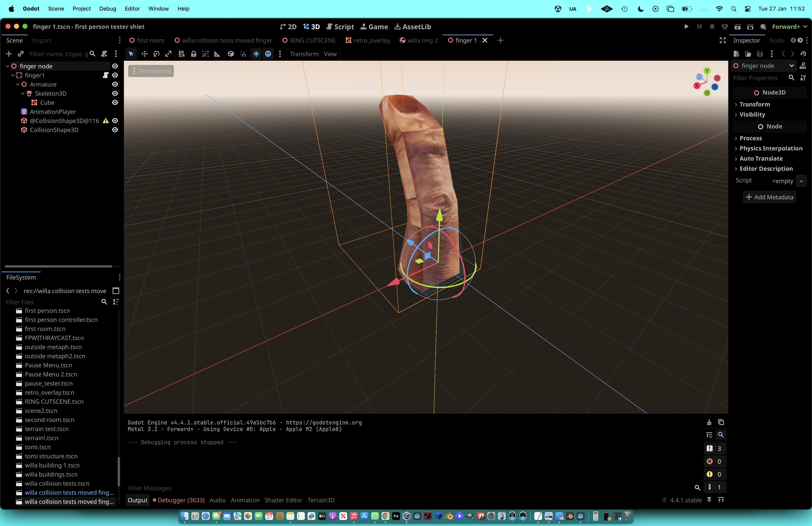Activate the Rotate mode tool
812x526 pixels.
click(156, 54)
